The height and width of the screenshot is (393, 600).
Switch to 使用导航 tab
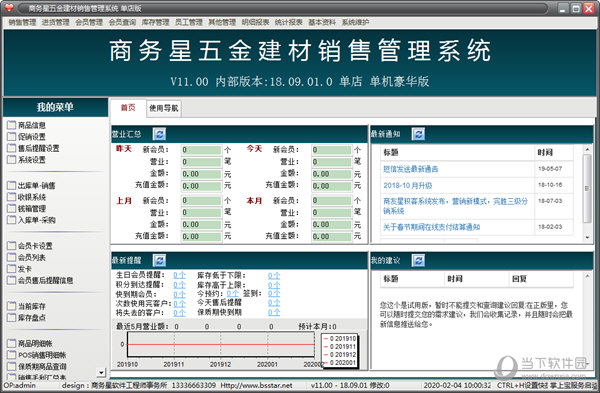163,109
